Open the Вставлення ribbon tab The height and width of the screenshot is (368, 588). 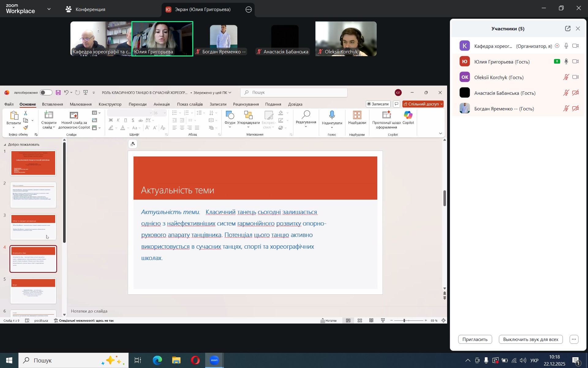coord(52,104)
